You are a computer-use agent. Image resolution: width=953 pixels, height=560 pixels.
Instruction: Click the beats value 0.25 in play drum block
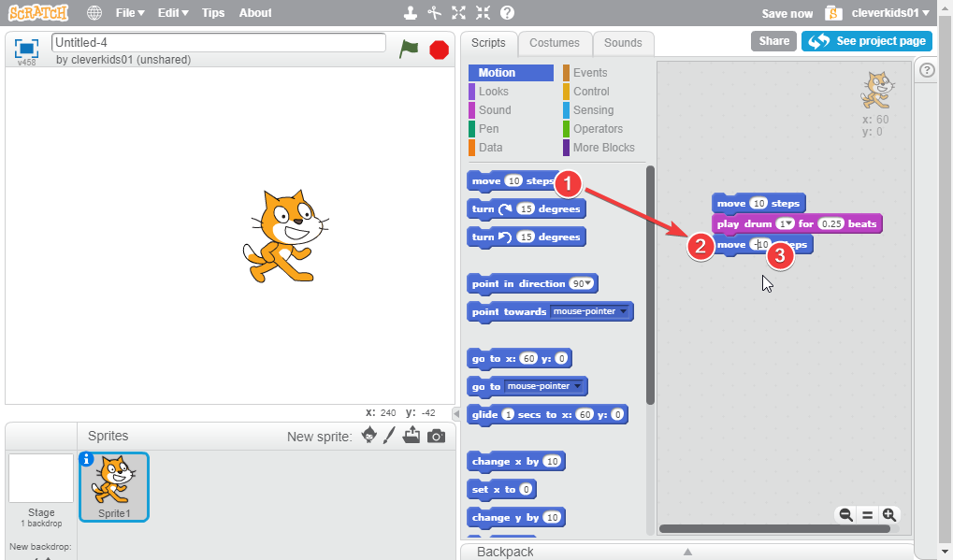pos(830,224)
